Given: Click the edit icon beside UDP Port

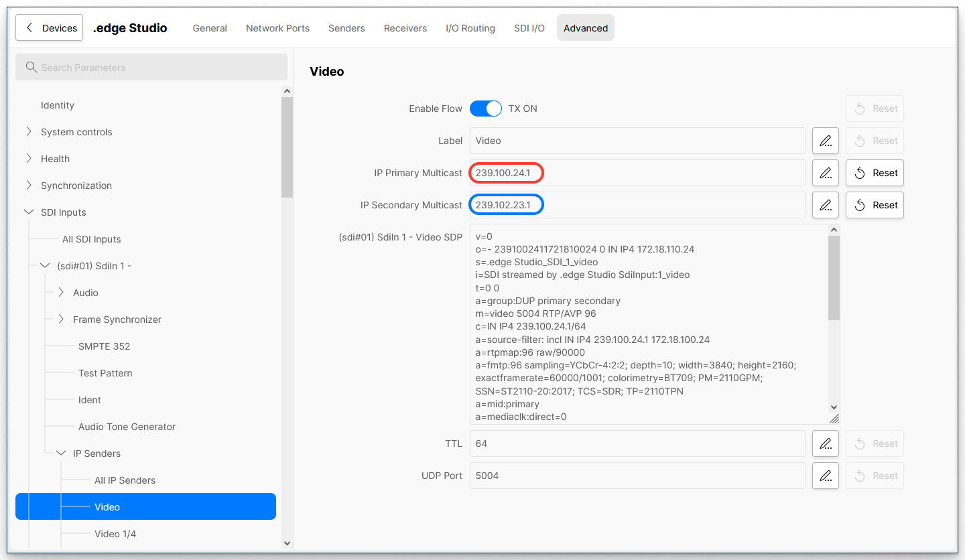Looking at the screenshot, I should pyautogui.click(x=825, y=476).
